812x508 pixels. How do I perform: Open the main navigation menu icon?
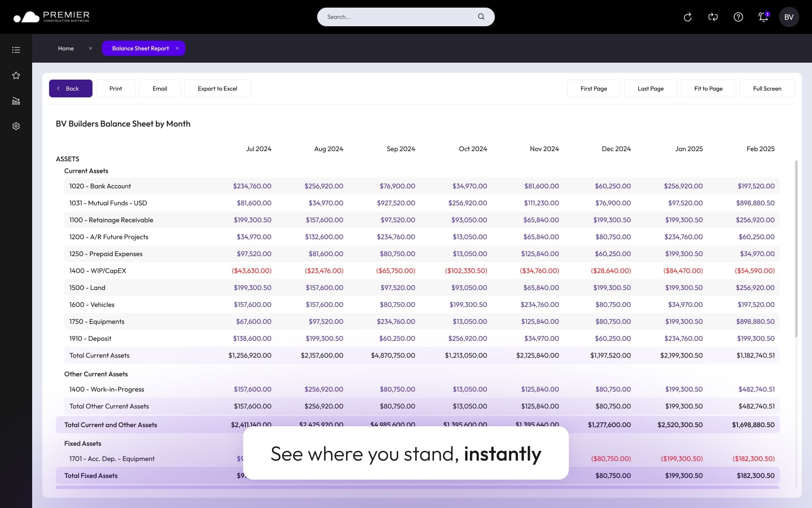pos(16,50)
